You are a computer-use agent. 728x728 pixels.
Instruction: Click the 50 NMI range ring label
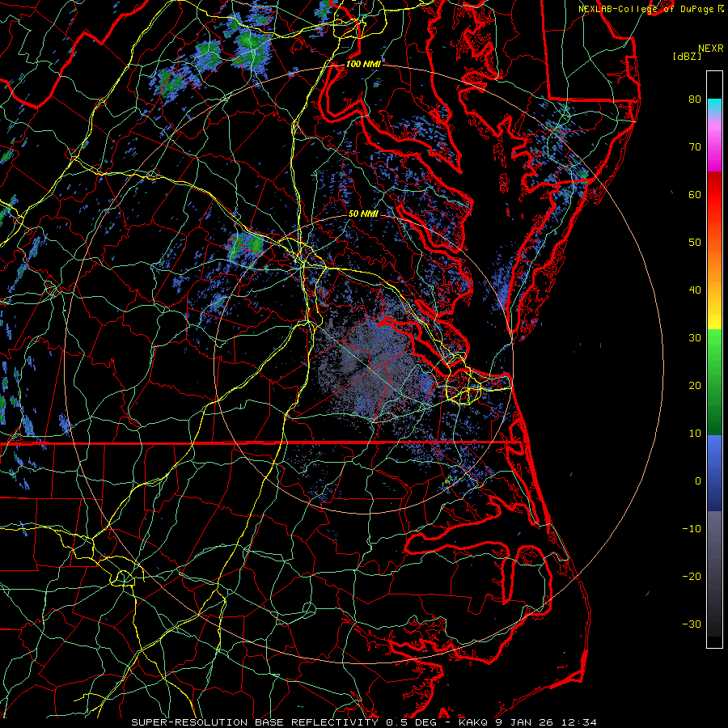[363, 214]
